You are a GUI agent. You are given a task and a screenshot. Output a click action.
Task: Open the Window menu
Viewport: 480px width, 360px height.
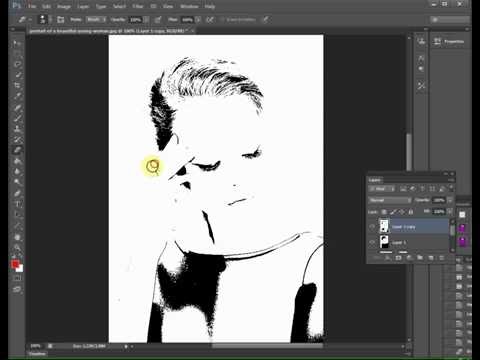(189, 6)
